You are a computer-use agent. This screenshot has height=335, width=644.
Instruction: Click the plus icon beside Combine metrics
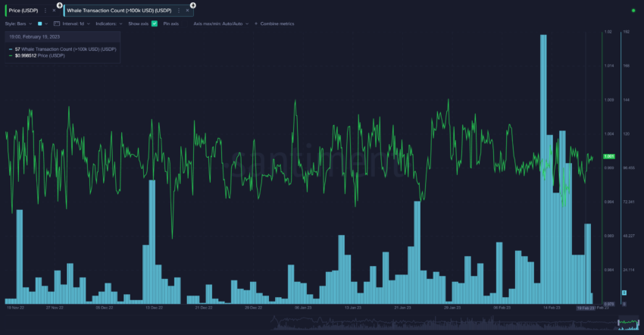[x=256, y=23]
